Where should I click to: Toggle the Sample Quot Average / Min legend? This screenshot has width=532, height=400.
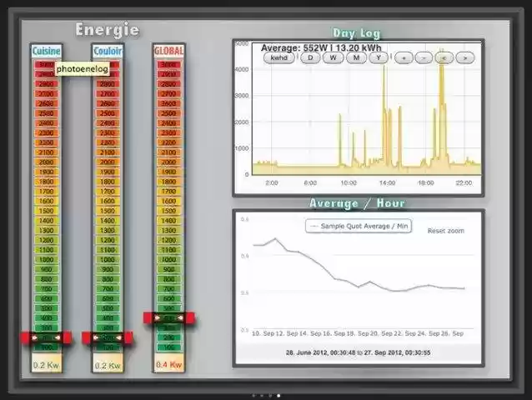tap(358, 226)
